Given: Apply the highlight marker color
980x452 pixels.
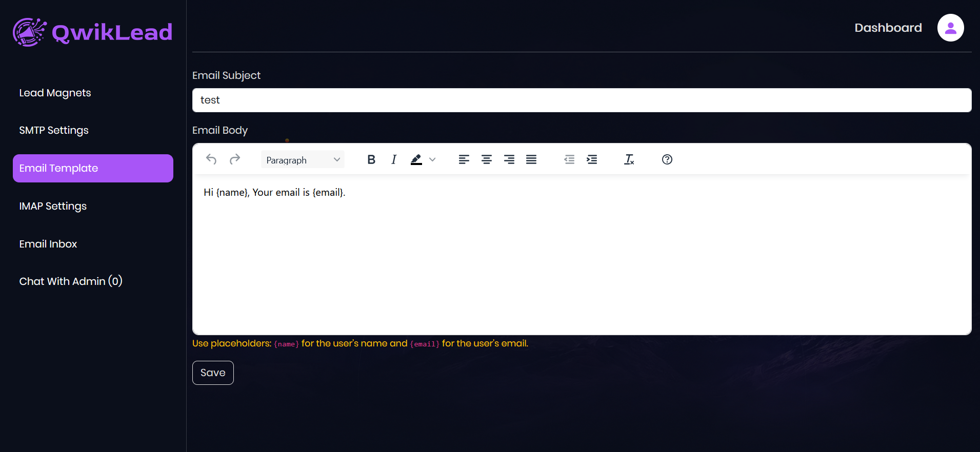Looking at the screenshot, I should [x=416, y=159].
